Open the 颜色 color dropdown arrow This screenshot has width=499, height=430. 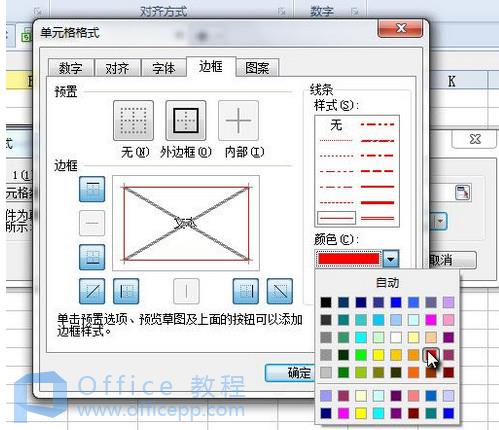click(391, 259)
